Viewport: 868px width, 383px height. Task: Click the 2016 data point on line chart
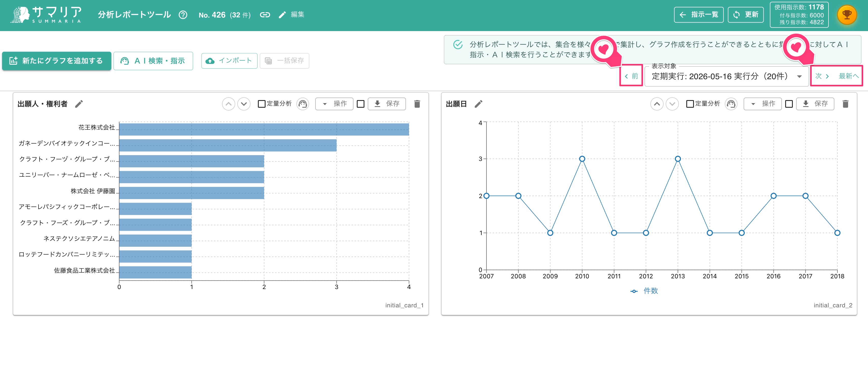point(774,196)
